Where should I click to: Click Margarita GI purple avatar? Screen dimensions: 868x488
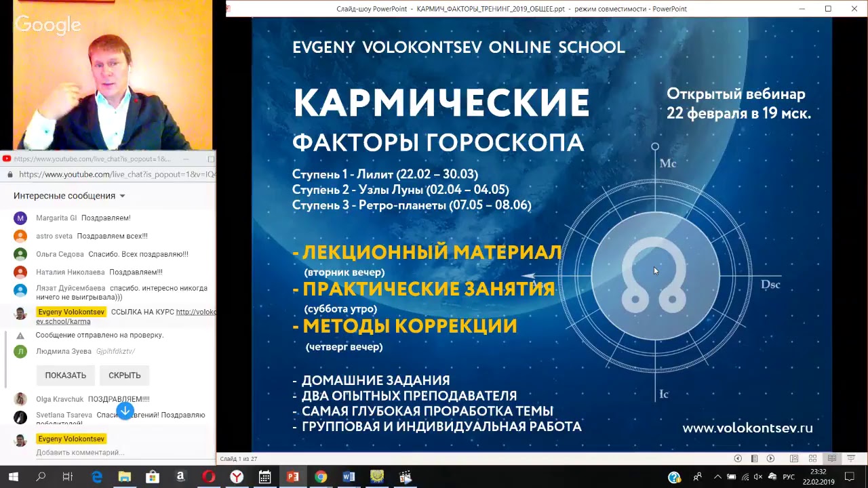click(20, 218)
